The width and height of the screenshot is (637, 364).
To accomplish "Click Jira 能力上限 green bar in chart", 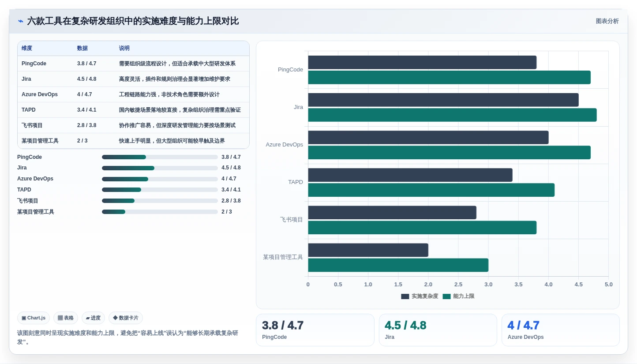I will (452, 115).
